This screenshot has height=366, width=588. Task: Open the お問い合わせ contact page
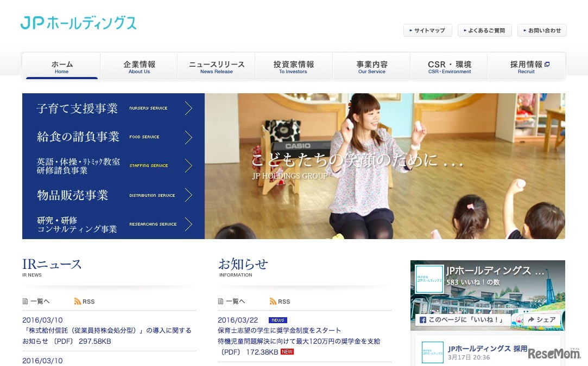pyautogui.click(x=542, y=30)
